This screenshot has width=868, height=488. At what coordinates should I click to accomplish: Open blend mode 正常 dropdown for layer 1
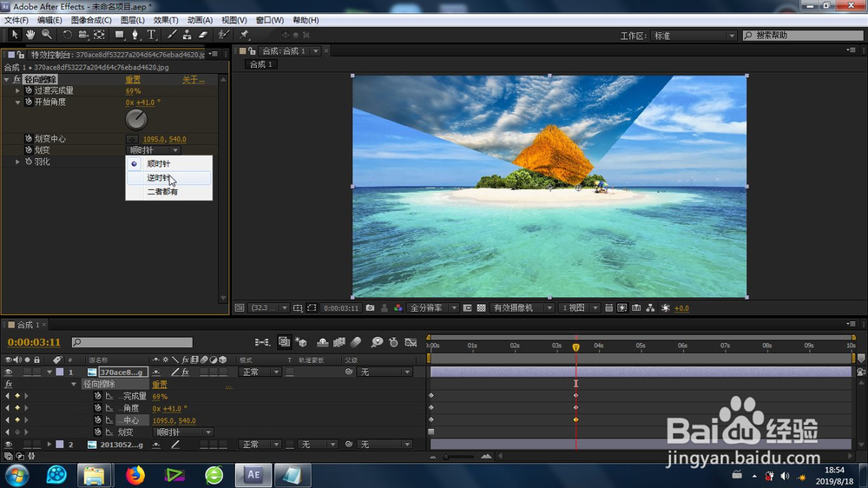(x=260, y=373)
